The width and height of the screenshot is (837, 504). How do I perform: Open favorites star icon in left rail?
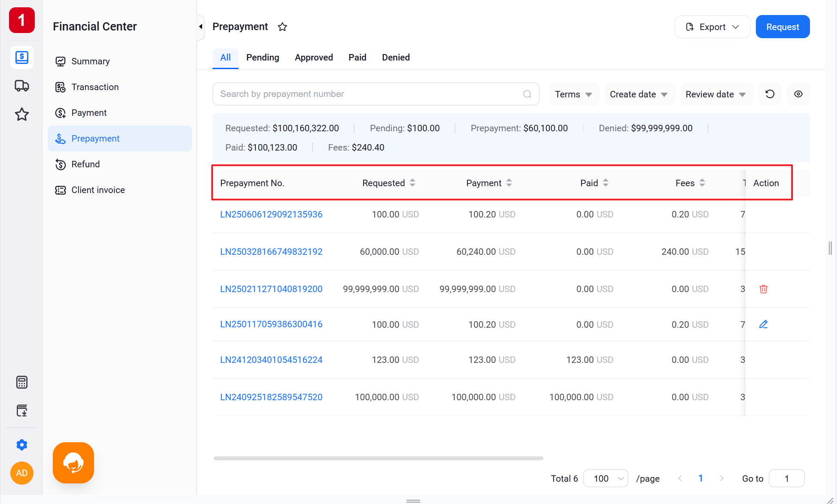(21, 115)
